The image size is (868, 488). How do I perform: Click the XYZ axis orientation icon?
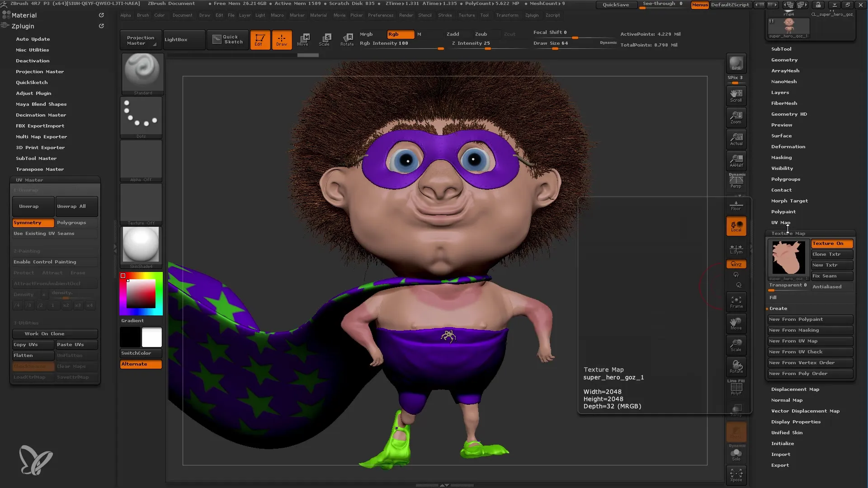736,264
